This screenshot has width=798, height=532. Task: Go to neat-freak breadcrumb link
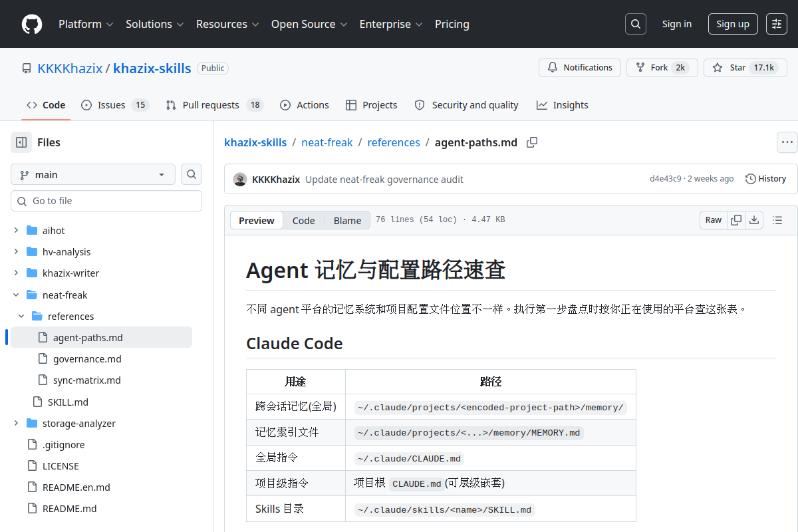pyautogui.click(x=327, y=142)
